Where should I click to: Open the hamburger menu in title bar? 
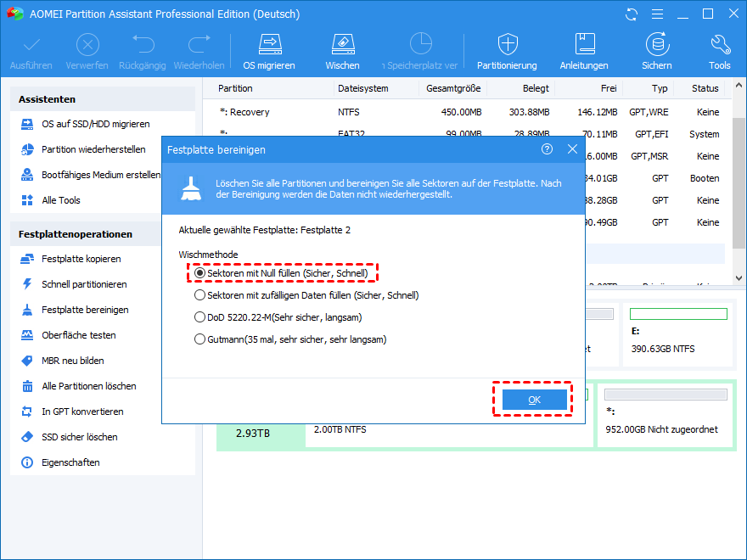click(x=657, y=14)
